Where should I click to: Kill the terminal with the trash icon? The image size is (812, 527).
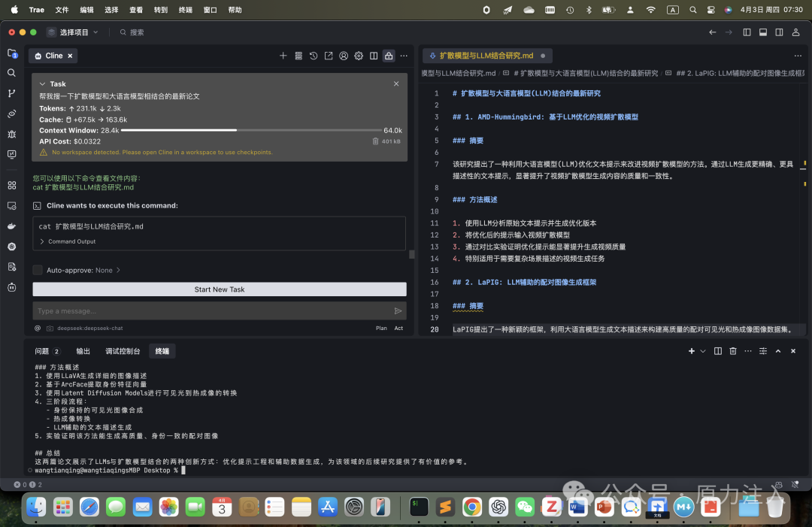pos(733,351)
